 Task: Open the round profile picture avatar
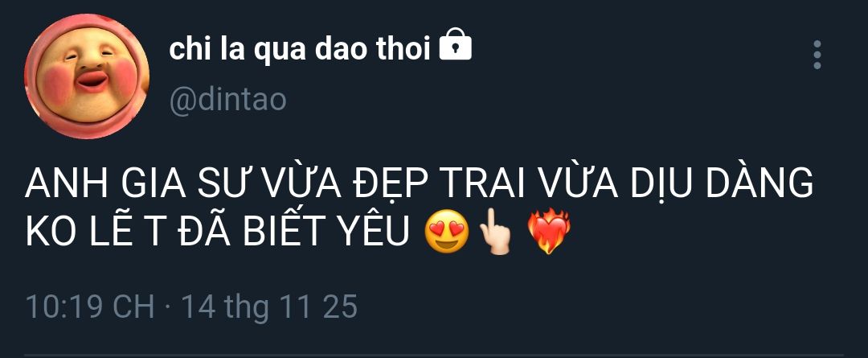click(x=87, y=76)
